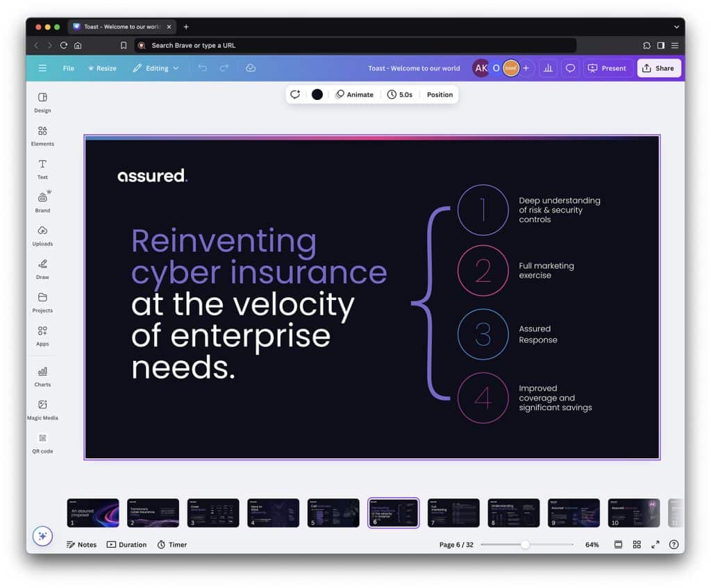Screen dimensions: 711x588
Task: Open the Elements panel
Action: pos(42,135)
